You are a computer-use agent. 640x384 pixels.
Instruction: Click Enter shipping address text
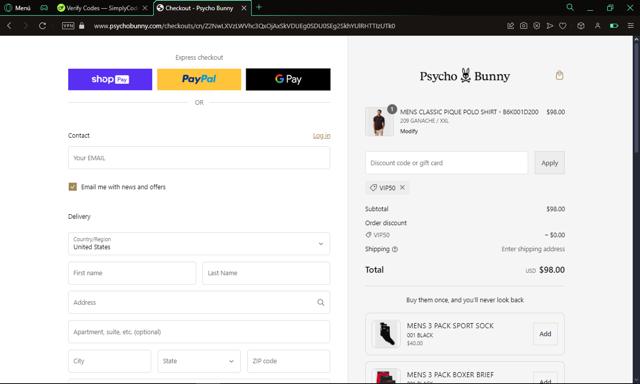coord(533,249)
